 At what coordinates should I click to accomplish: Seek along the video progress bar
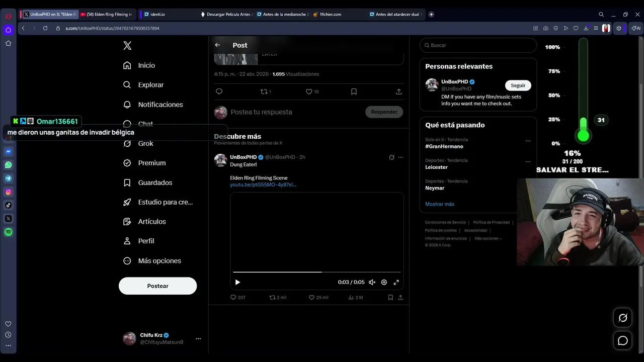point(316,272)
